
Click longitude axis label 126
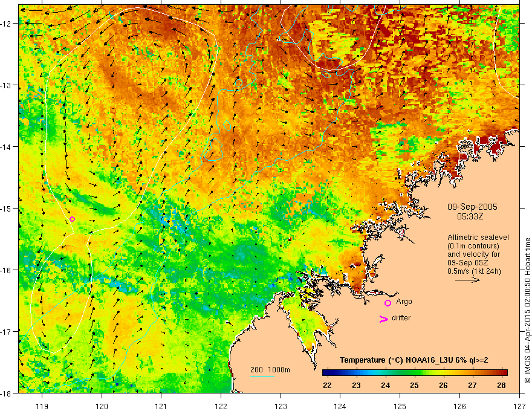point(459,406)
